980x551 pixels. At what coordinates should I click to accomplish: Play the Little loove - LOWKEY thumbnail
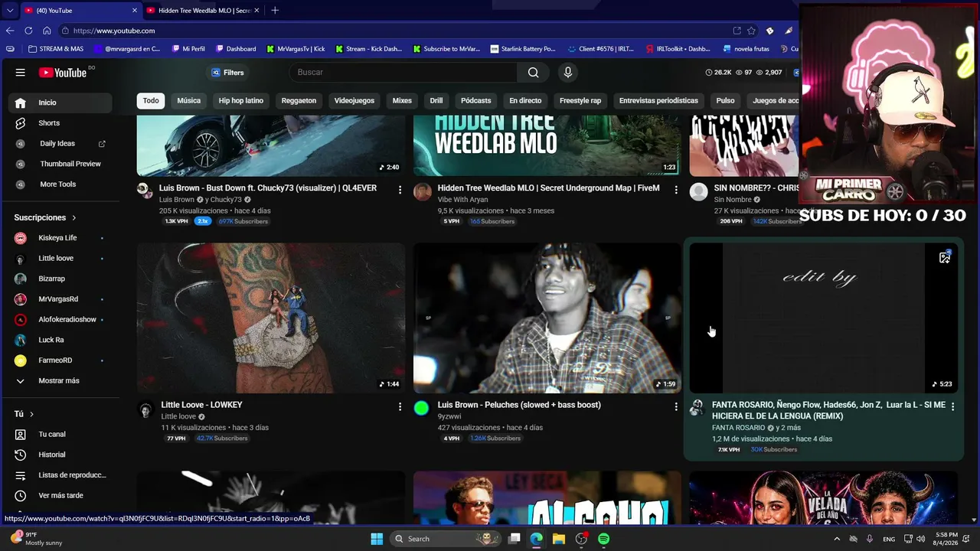pyautogui.click(x=271, y=318)
